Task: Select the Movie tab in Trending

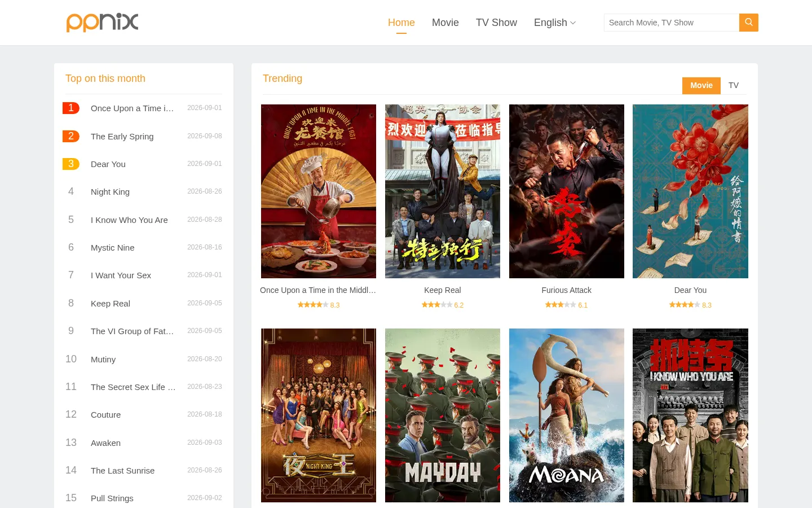Action: (701, 85)
